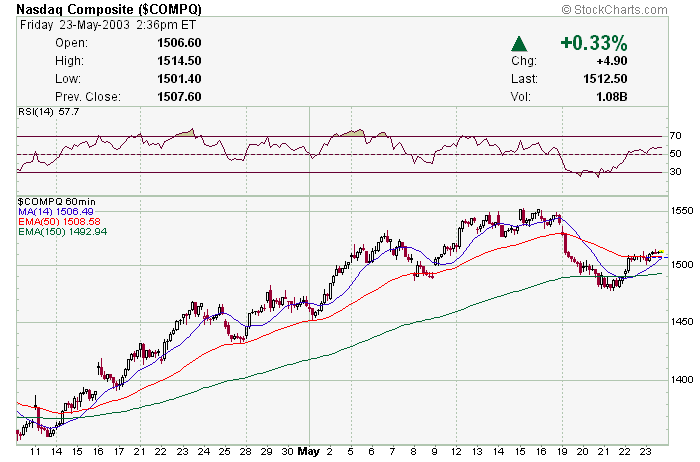
Task: Click the RSI 30 level label
Action: 675,172
